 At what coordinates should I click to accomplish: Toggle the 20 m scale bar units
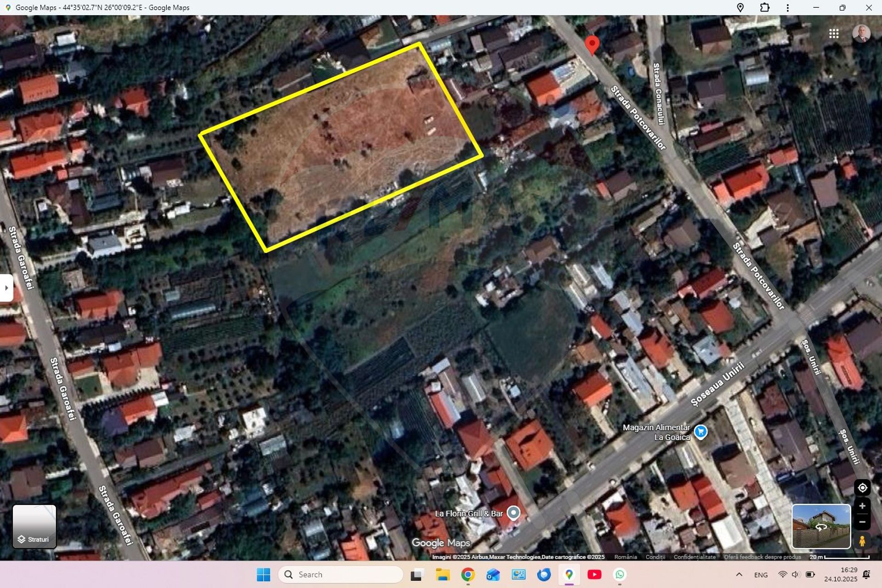(839, 557)
